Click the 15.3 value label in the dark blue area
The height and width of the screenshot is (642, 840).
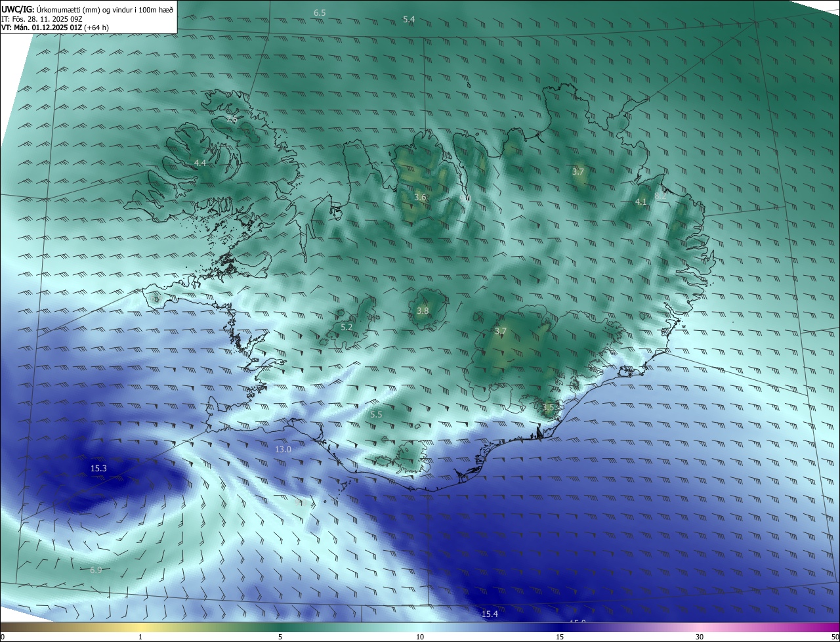pos(98,468)
